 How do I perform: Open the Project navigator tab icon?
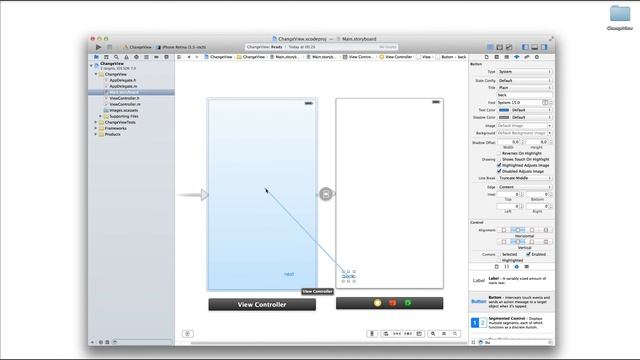96,57
